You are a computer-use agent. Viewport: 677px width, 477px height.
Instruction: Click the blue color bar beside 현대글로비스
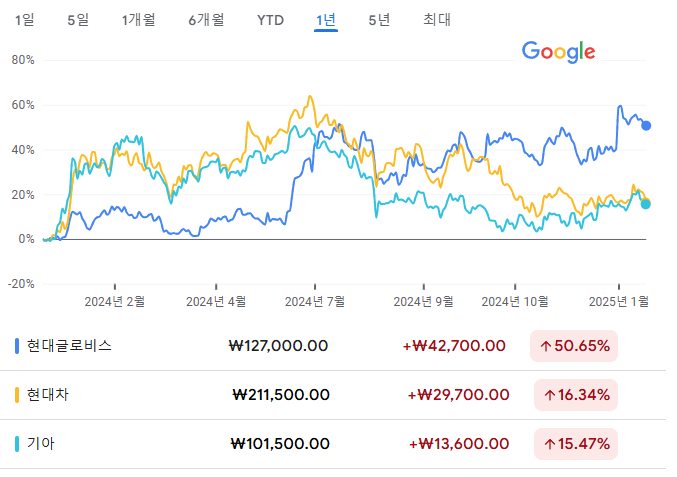point(17,346)
